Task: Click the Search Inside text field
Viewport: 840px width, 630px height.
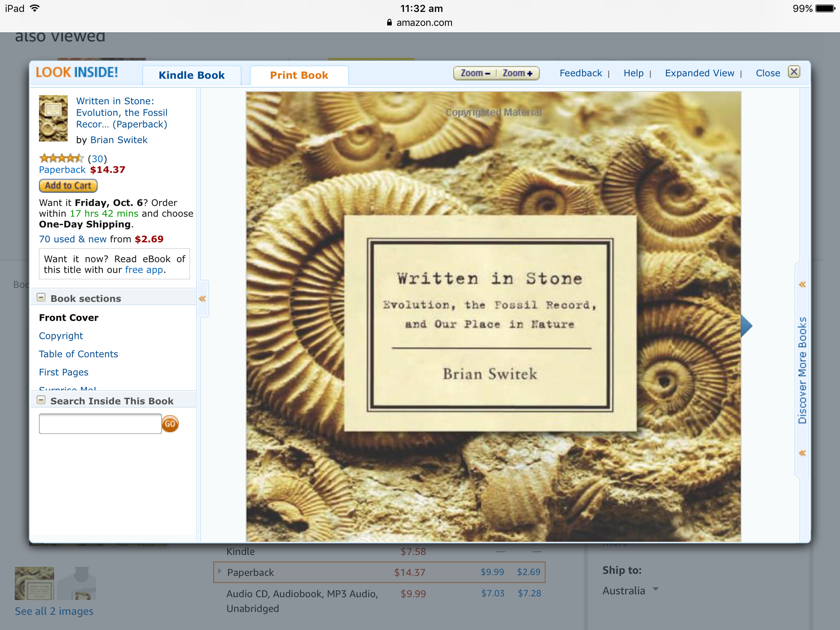Action: 100,424
